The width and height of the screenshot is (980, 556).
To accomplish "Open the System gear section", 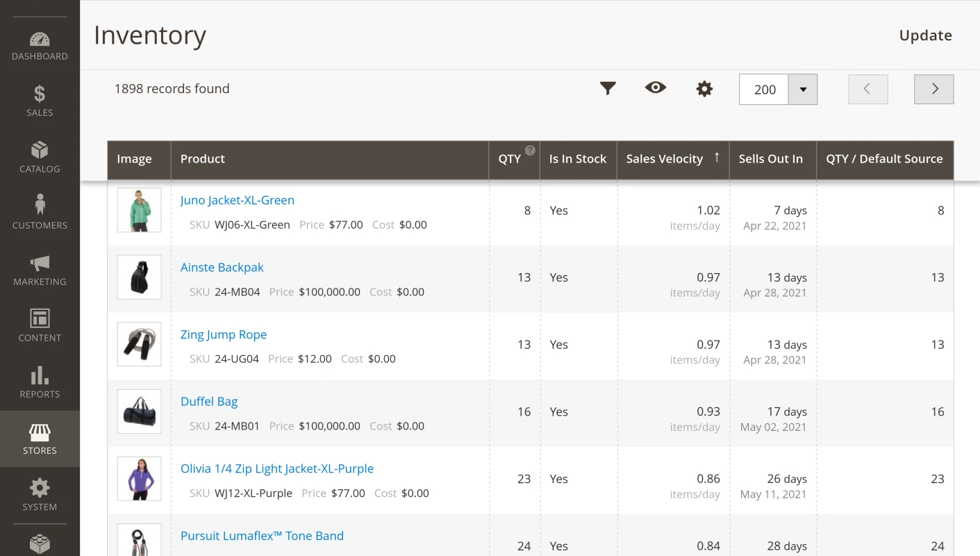I will coord(40,495).
